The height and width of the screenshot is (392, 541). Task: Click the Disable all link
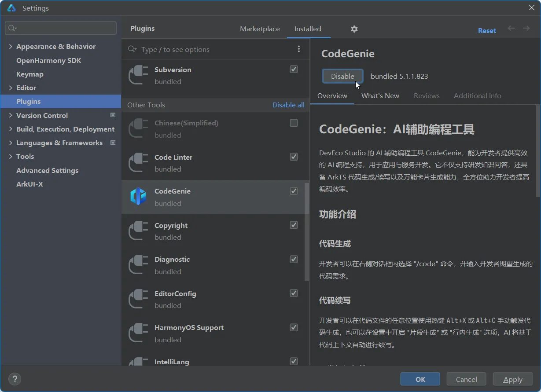tap(288, 105)
